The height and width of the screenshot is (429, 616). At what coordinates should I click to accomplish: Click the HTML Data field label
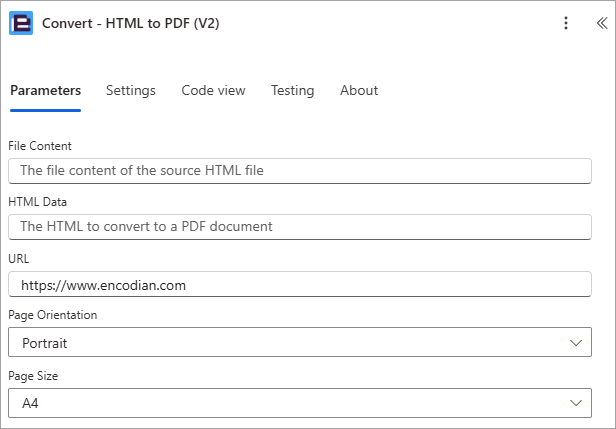pyautogui.click(x=38, y=202)
